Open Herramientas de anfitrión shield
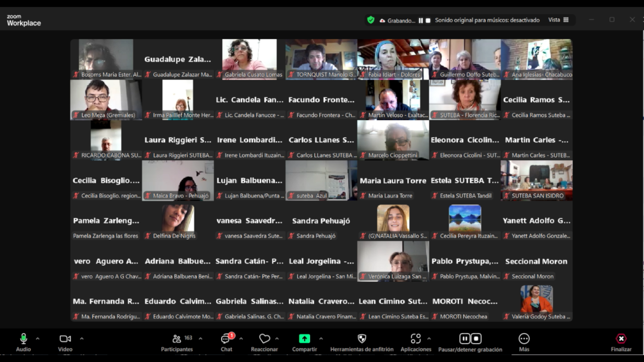The width and height of the screenshot is (644, 362). point(362,339)
